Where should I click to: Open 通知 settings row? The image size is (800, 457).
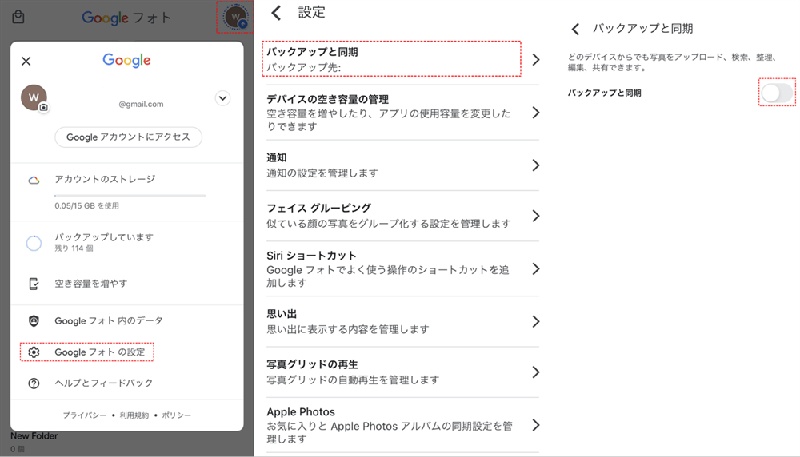[x=402, y=165]
